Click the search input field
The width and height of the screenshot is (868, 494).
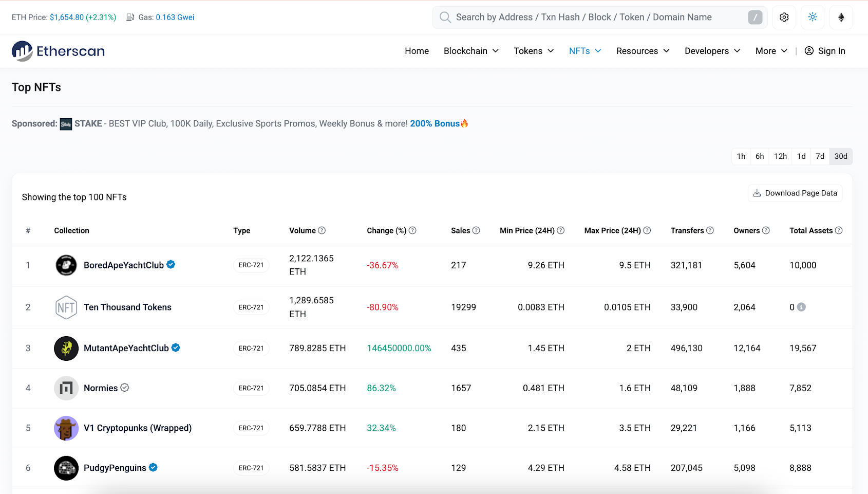pyautogui.click(x=599, y=17)
